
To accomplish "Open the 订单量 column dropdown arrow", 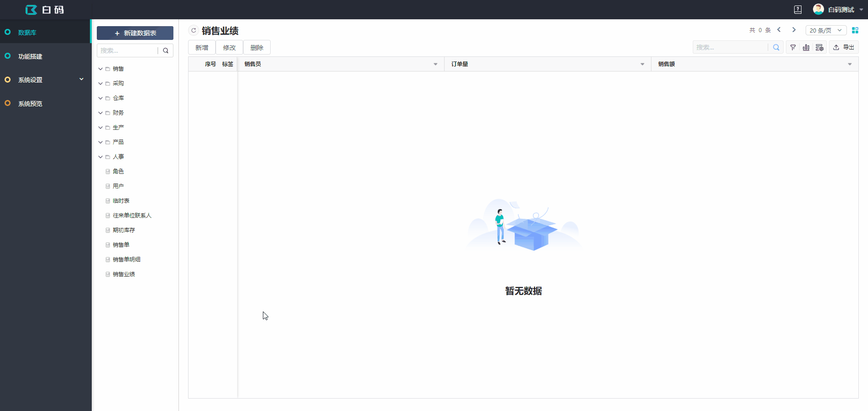I will pyautogui.click(x=642, y=64).
